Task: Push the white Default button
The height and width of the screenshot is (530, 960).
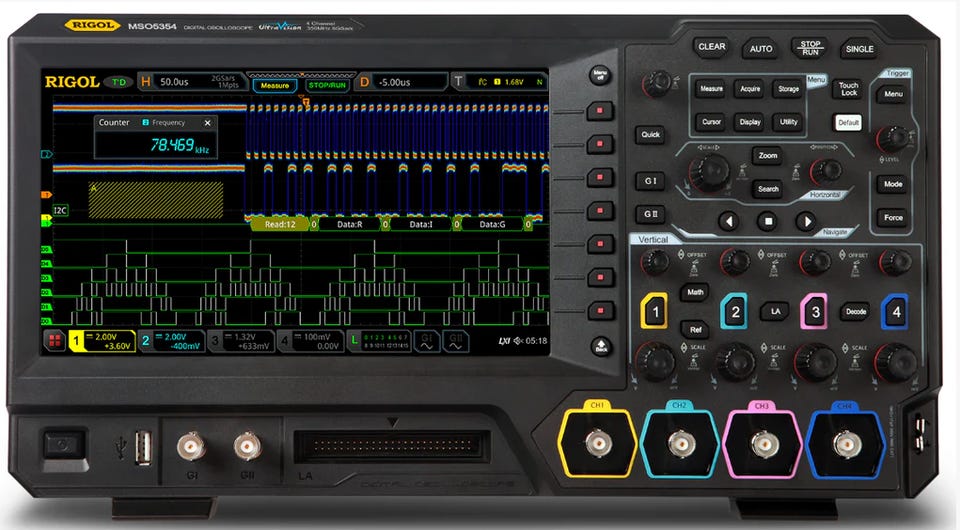Action: click(849, 122)
